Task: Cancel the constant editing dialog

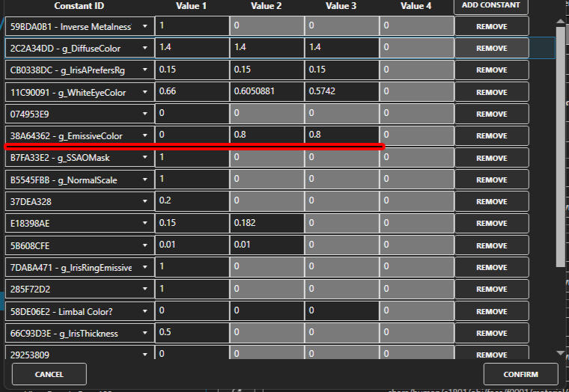Action: pos(49,374)
